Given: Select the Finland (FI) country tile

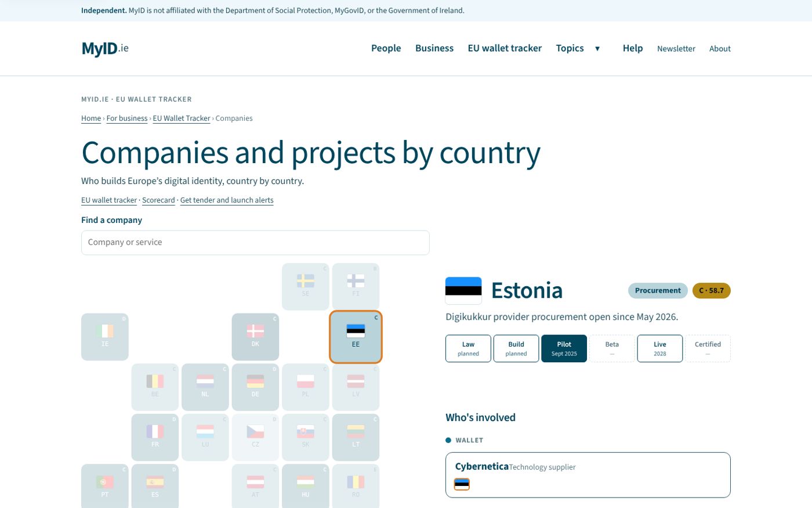Looking at the screenshot, I should click(356, 286).
